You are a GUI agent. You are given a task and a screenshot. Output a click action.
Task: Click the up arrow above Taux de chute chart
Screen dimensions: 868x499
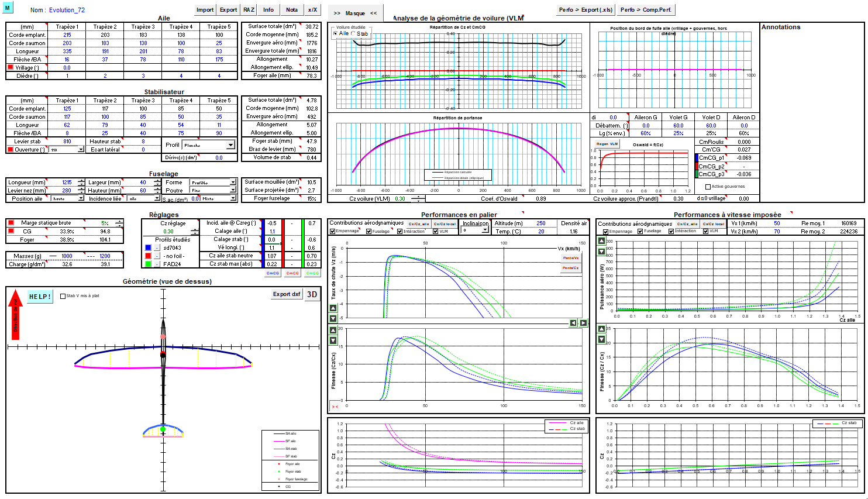pyautogui.click(x=333, y=308)
